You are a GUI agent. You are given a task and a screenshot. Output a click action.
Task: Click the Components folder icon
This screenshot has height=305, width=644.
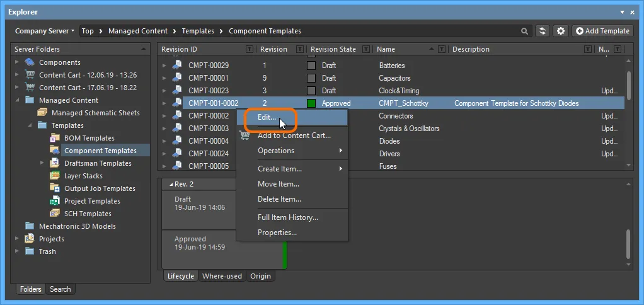click(x=30, y=62)
